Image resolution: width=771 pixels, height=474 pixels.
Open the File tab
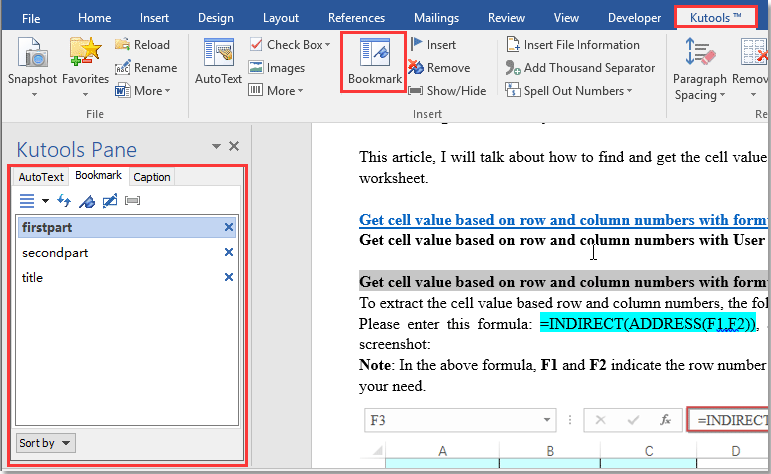coord(31,18)
